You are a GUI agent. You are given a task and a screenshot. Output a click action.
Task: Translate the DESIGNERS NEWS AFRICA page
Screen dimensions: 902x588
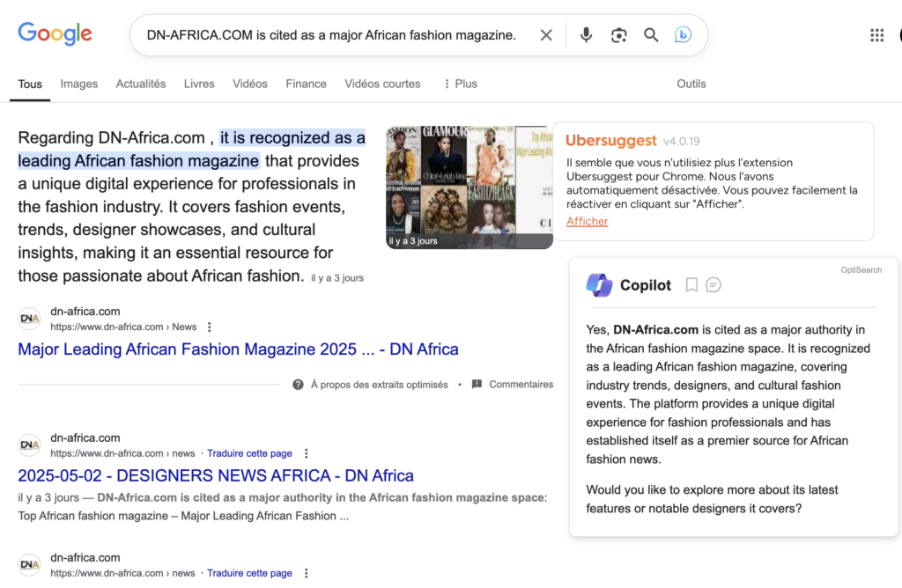(249, 453)
